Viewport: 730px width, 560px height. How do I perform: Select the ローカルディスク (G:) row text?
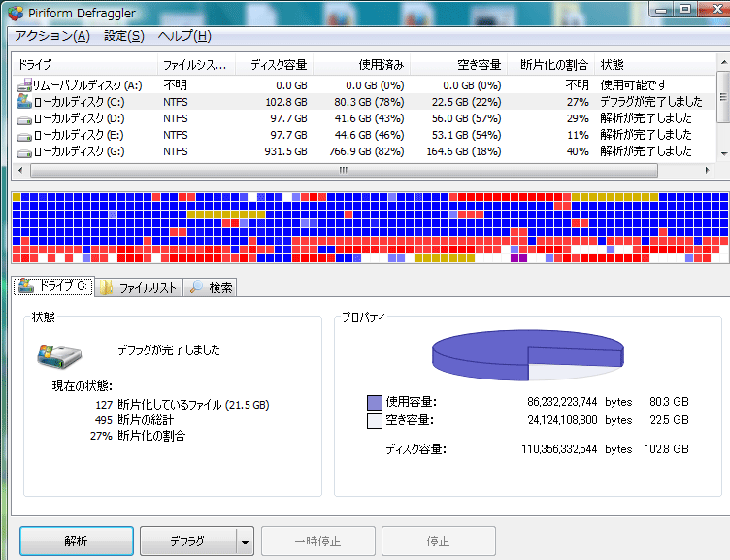[x=80, y=151]
